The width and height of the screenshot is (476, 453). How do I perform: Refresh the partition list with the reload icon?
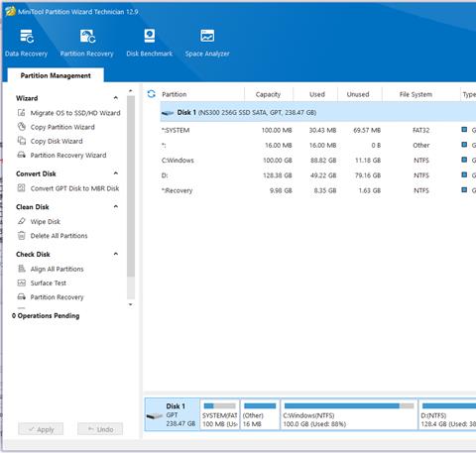(x=152, y=94)
